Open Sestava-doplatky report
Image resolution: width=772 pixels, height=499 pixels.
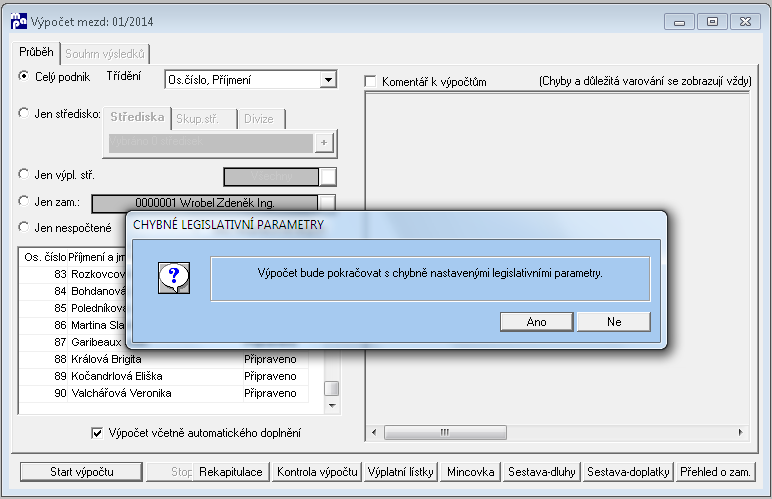(x=628, y=472)
